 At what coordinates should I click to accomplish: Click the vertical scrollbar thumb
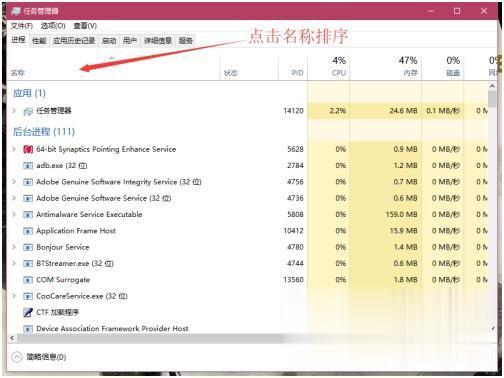point(492,99)
